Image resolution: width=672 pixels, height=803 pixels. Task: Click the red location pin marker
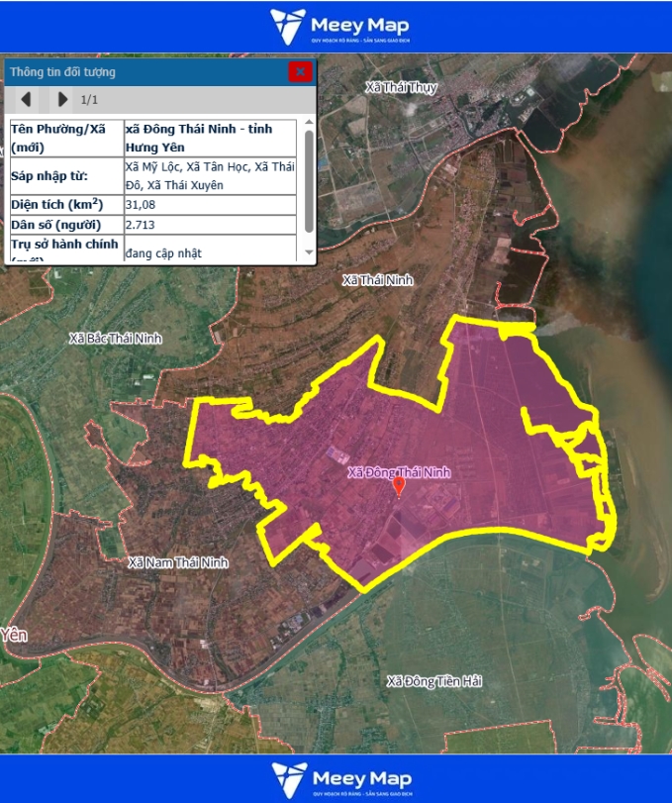399,486
